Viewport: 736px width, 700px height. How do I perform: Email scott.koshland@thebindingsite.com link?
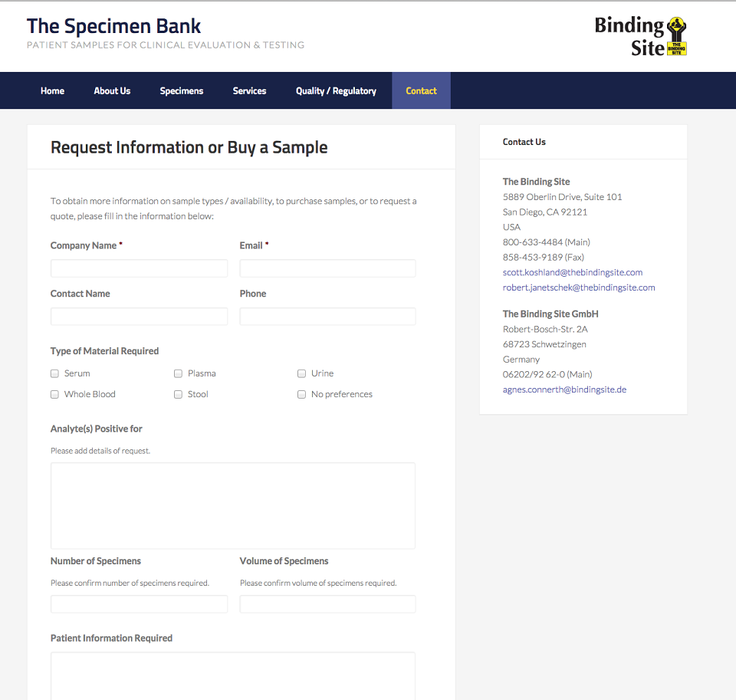pos(573,272)
